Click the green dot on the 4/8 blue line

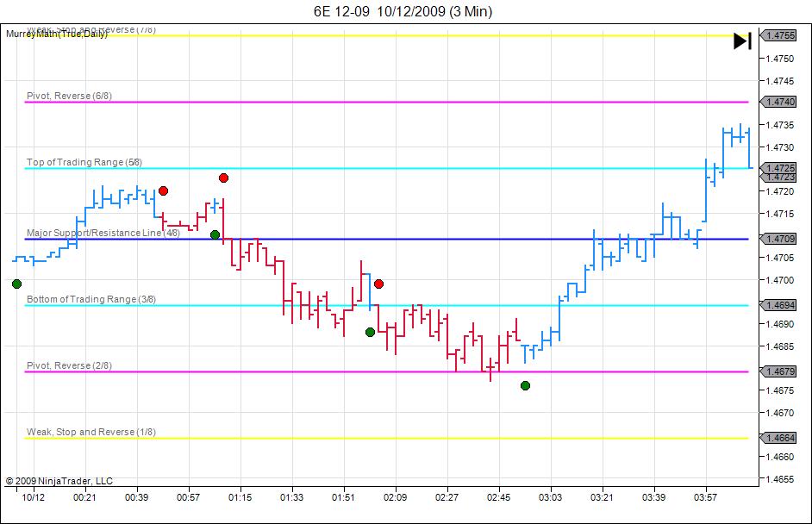point(215,235)
